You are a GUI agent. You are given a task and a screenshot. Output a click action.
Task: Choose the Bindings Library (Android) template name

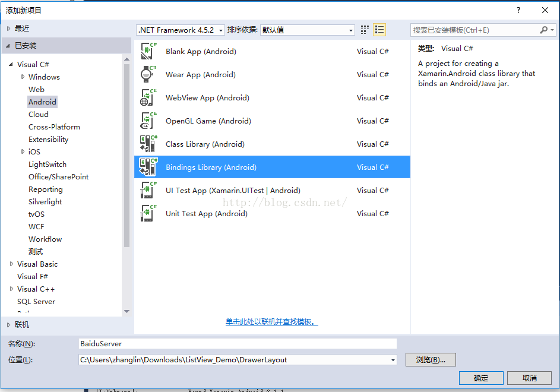211,167
